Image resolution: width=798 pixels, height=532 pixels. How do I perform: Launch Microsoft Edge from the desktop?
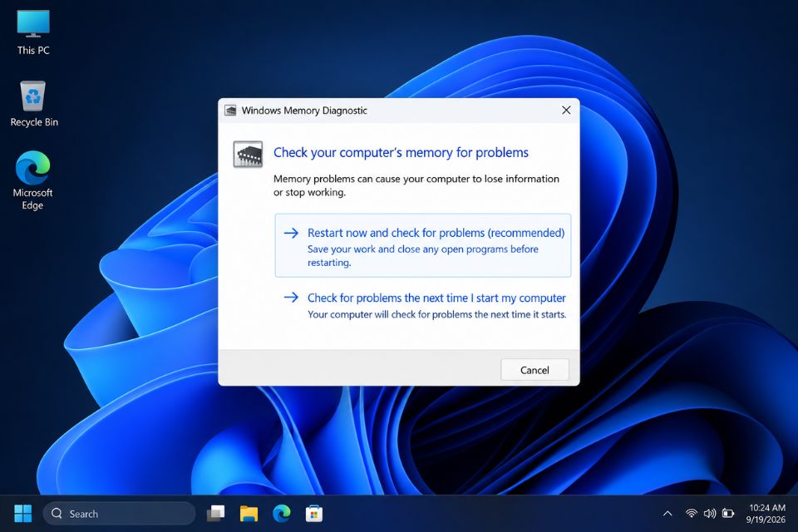pyautogui.click(x=32, y=180)
